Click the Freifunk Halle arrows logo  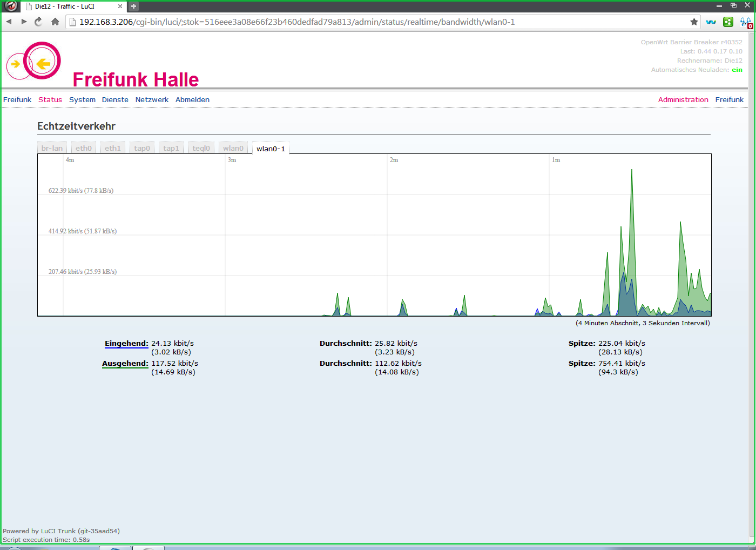click(x=33, y=61)
